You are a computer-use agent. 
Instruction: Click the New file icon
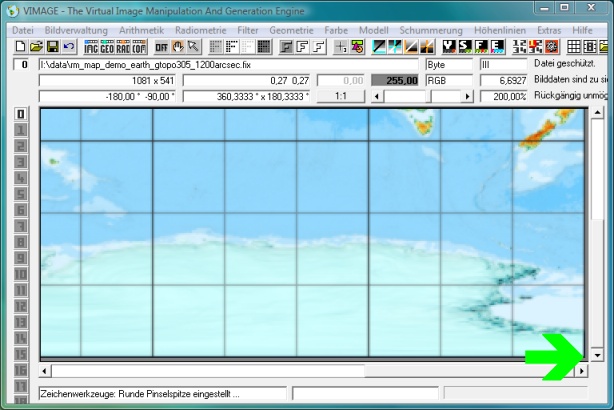[x=20, y=47]
